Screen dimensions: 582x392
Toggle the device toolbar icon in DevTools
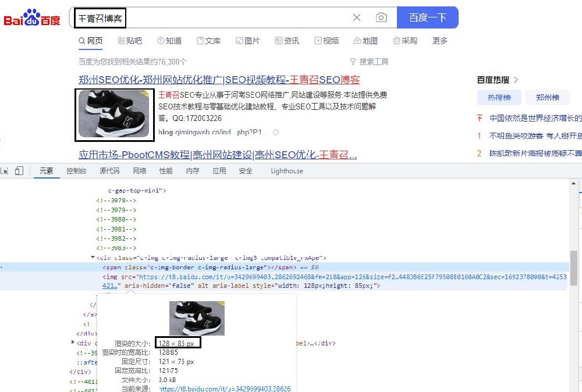[19, 171]
